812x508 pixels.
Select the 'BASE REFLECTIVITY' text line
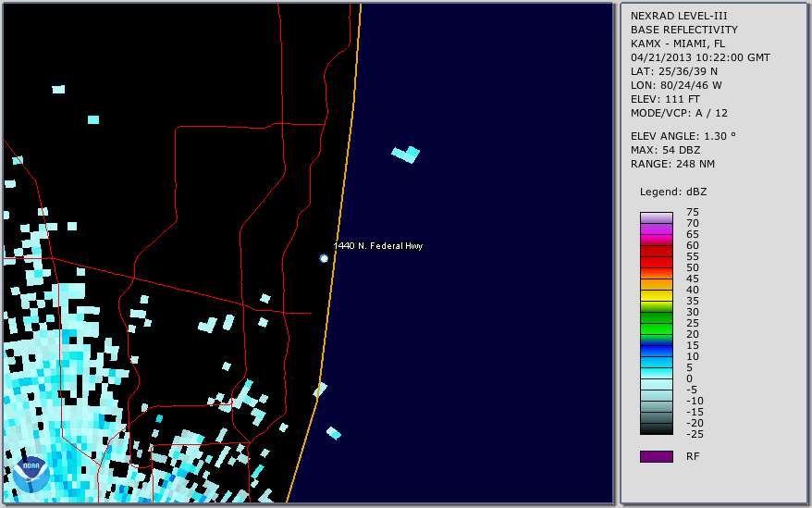(684, 30)
